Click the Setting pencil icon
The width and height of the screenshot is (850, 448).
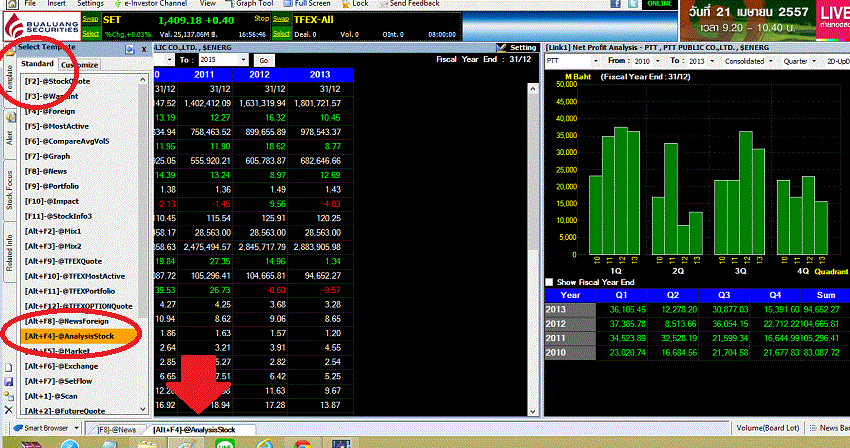(x=501, y=48)
